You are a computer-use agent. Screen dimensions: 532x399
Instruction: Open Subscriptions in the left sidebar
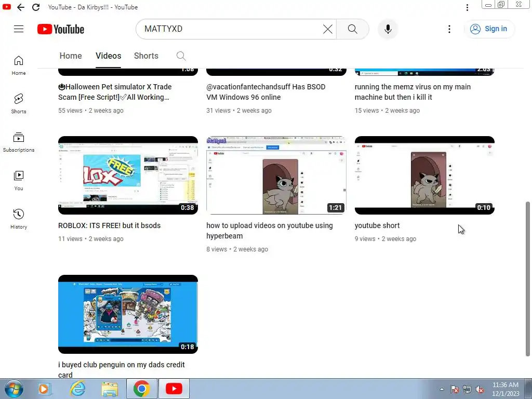coord(19,142)
